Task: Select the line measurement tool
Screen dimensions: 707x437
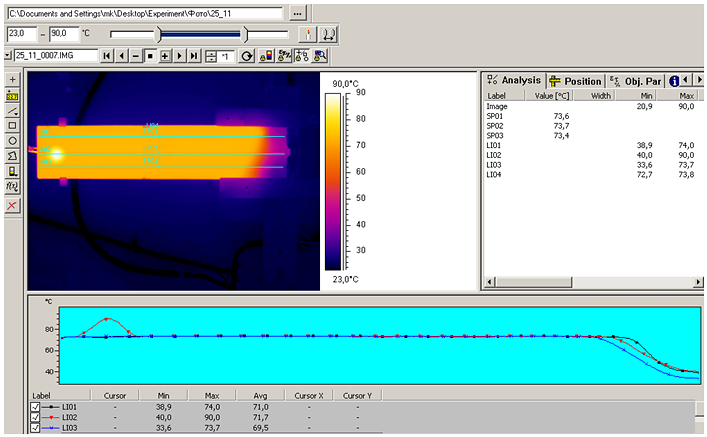Action: (x=12, y=110)
